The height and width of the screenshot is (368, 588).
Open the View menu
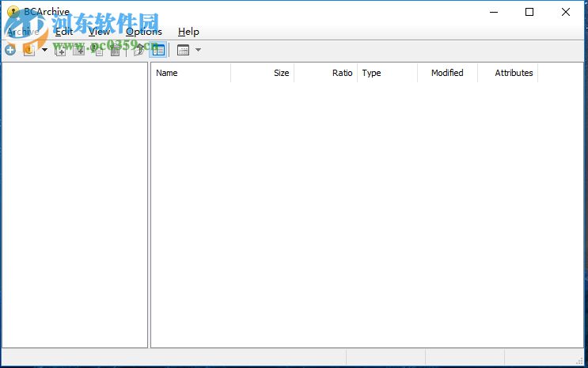[x=99, y=32]
